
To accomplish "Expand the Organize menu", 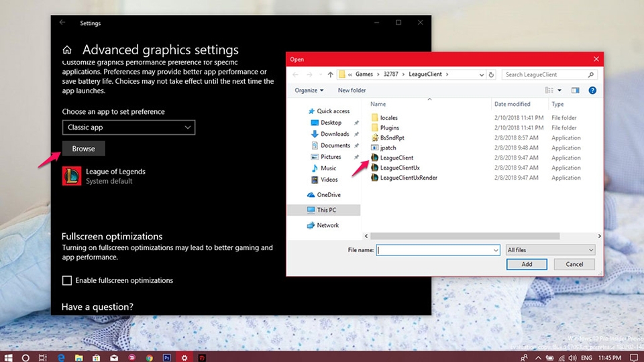I will (309, 90).
